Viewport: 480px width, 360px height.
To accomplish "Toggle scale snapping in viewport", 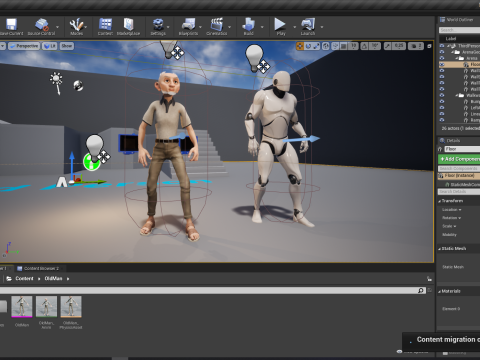I will click(387, 46).
